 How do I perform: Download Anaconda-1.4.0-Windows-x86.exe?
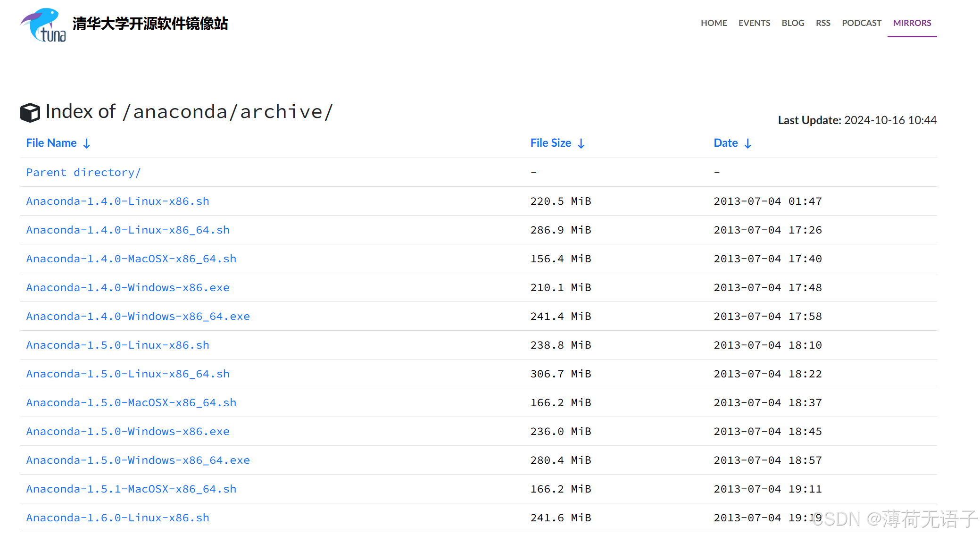click(128, 288)
